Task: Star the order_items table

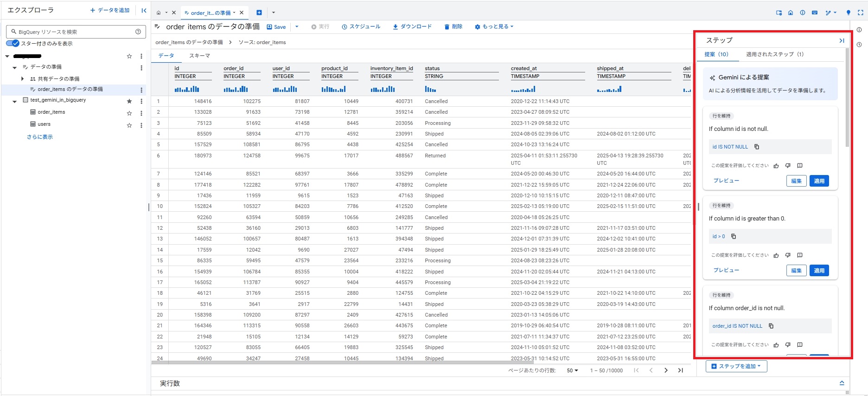Action: (129, 113)
